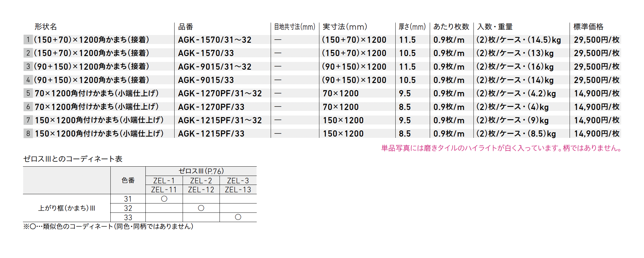The width and height of the screenshot is (644, 258).
Task: Click the row number 1 badge
Action: tap(28, 40)
